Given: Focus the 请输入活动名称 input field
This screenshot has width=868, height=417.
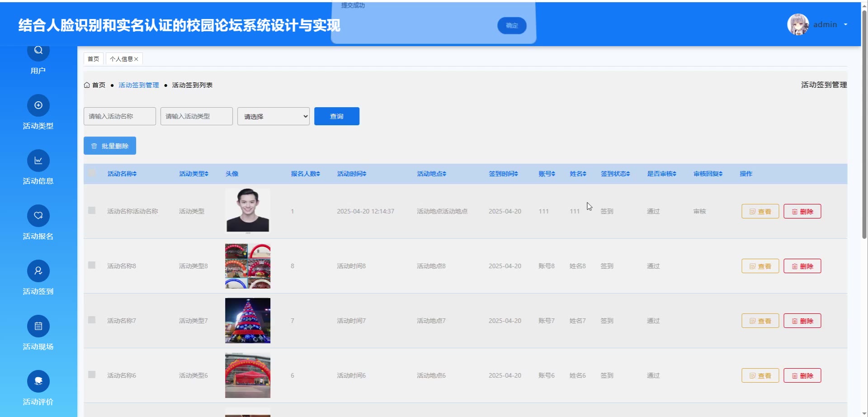Looking at the screenshot, I should coord(120,116).
